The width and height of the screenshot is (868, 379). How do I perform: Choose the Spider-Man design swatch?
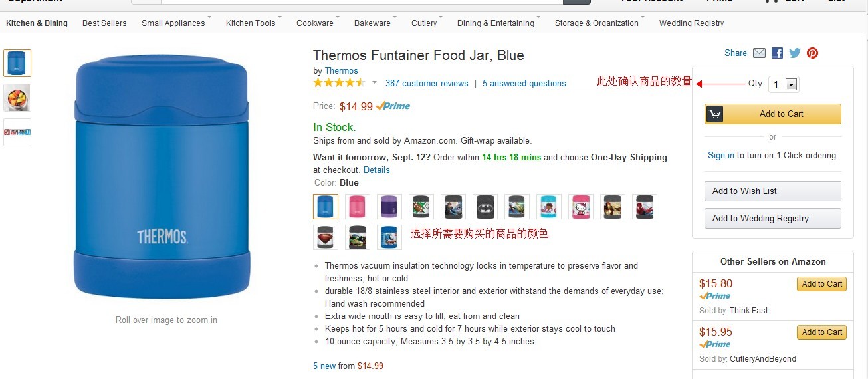645,207
